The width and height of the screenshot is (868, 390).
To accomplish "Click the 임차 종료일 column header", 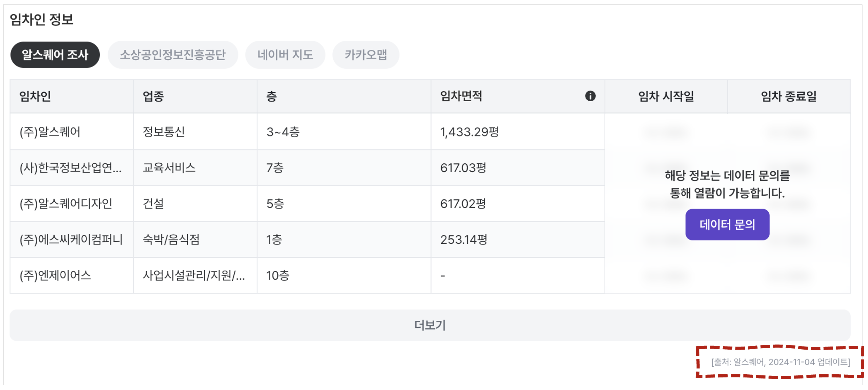I will tap(789, 96).
